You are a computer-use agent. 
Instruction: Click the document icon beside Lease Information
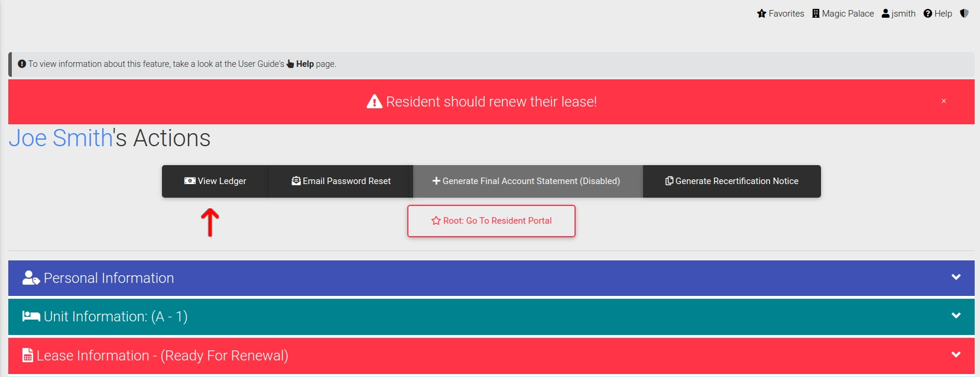tap(27, 355)
